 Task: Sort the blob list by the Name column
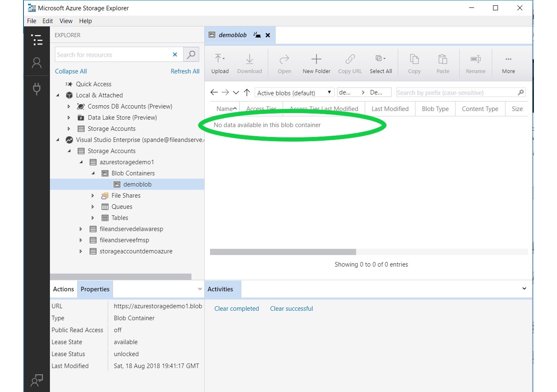(225, 109)
